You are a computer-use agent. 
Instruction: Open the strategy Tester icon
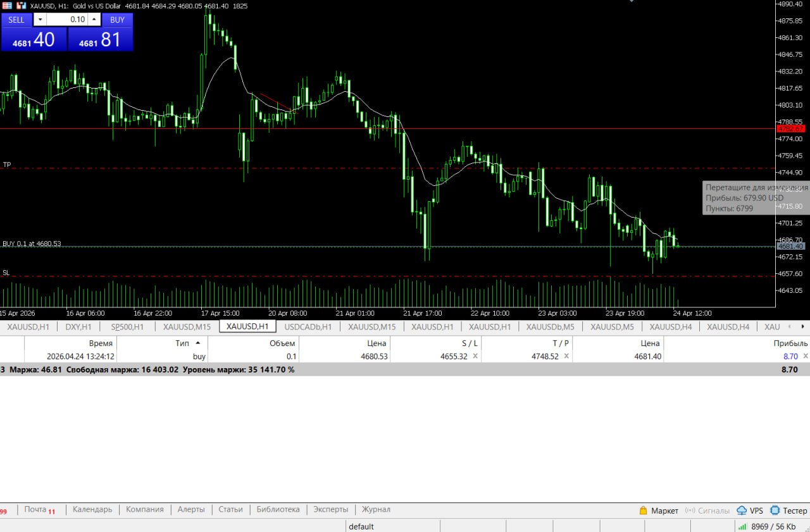775,510
